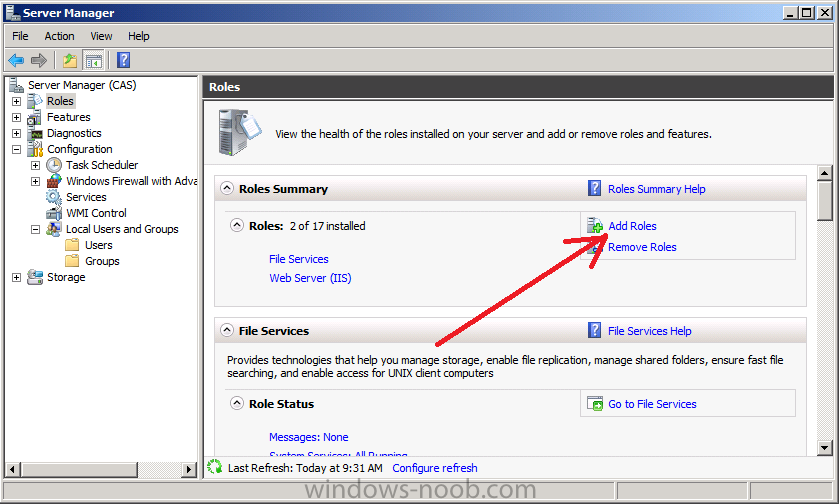Click the Configure refresh link
840x504 pixels.
(x=435, y=468)
